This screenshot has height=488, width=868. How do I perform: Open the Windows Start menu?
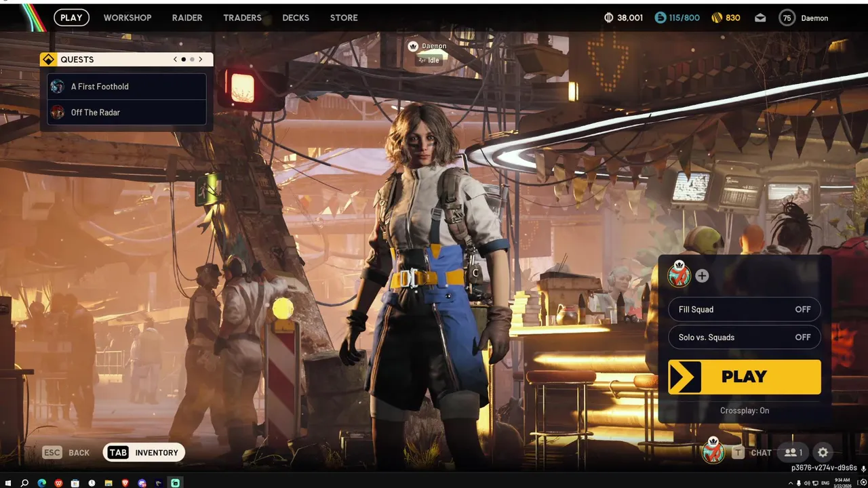[8, 483]
